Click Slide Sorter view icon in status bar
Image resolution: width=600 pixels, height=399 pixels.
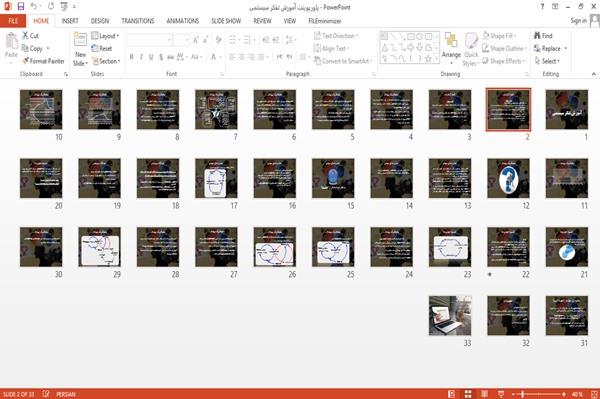pyautogui.click(x=468, y=394)
